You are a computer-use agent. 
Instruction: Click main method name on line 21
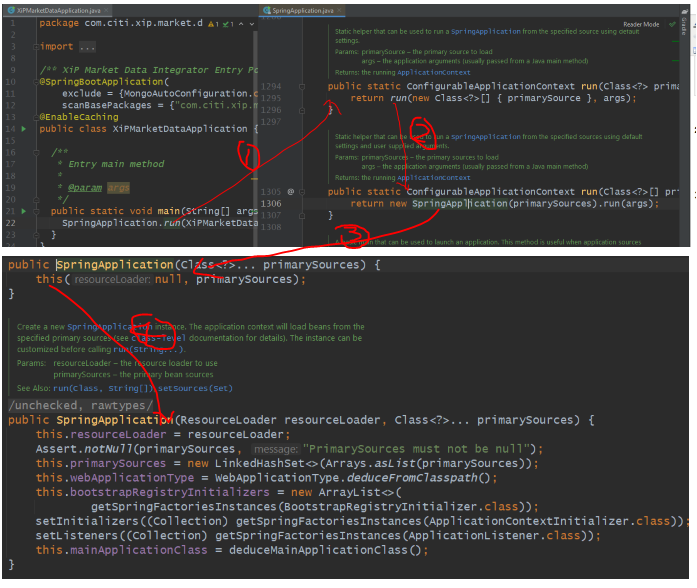[168, 211]
